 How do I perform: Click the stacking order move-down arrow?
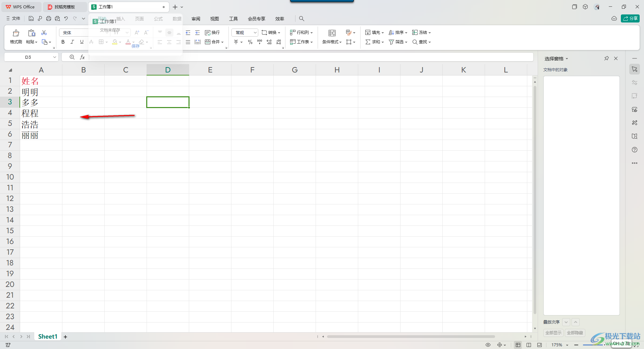point(566,322)
